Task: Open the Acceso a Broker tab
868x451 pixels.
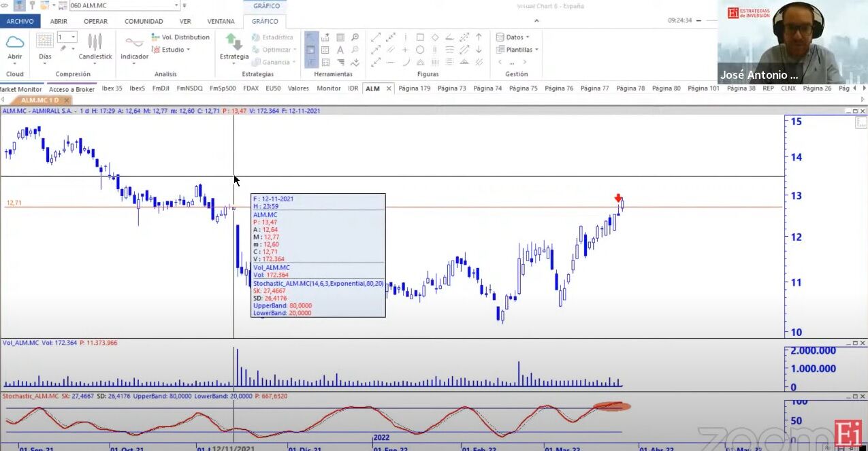Action: pos(71,89)
